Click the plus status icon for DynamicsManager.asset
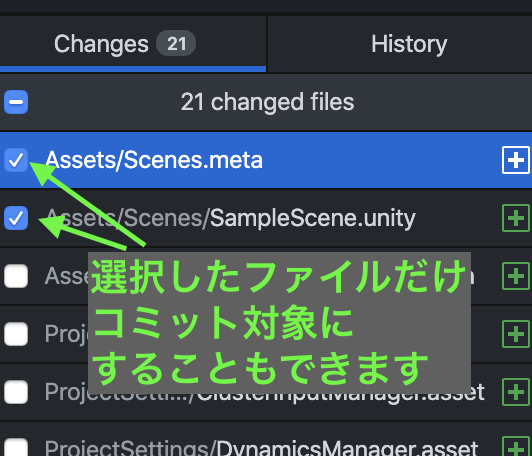This screenshot has height=456, width=532. click(x=516, y=447)
